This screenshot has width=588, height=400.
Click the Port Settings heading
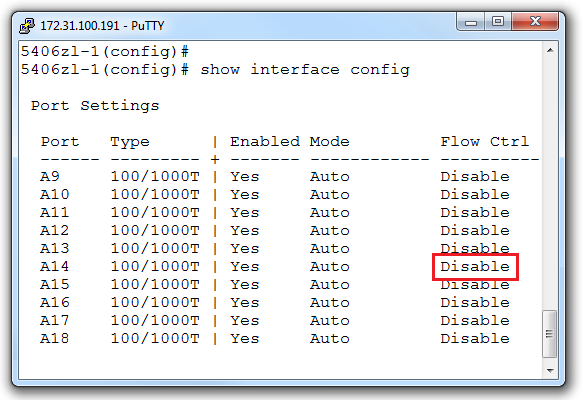pos(95,106)
